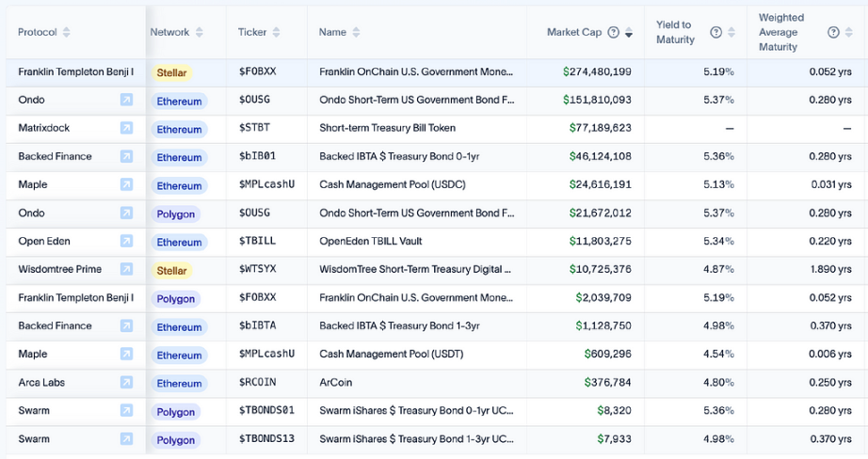Open Wisdomtree Prime external link icon
The width and height of the screenshot is (868, 459).
point(127,269)
